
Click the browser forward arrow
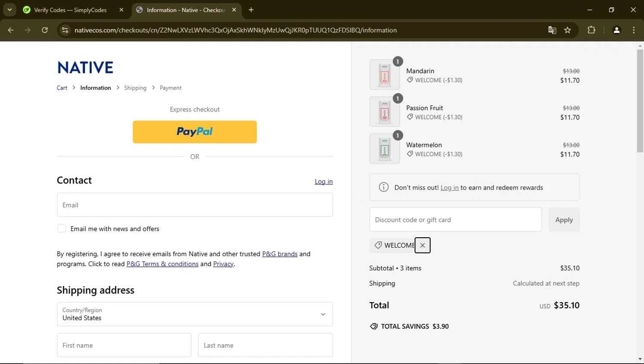coord(27,30)
